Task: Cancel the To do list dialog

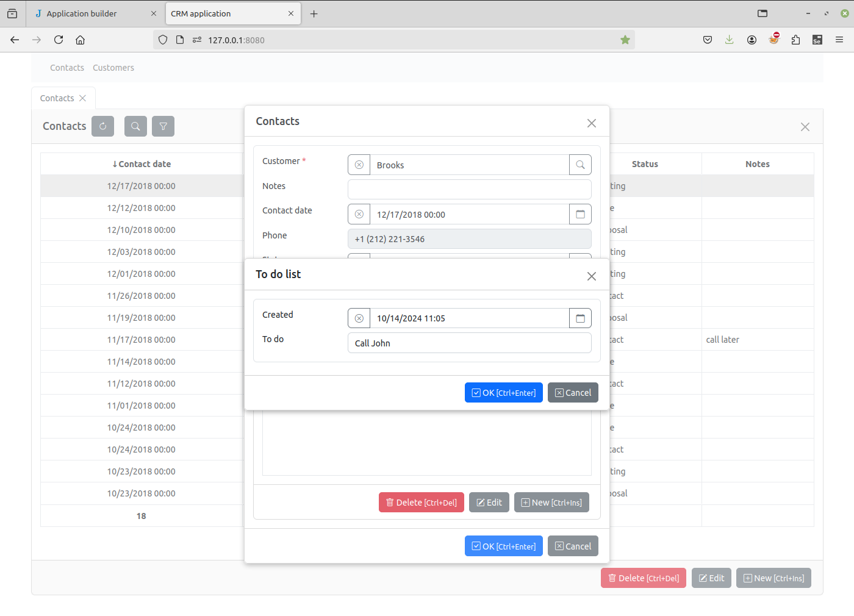Action: (x=573, y=393)
